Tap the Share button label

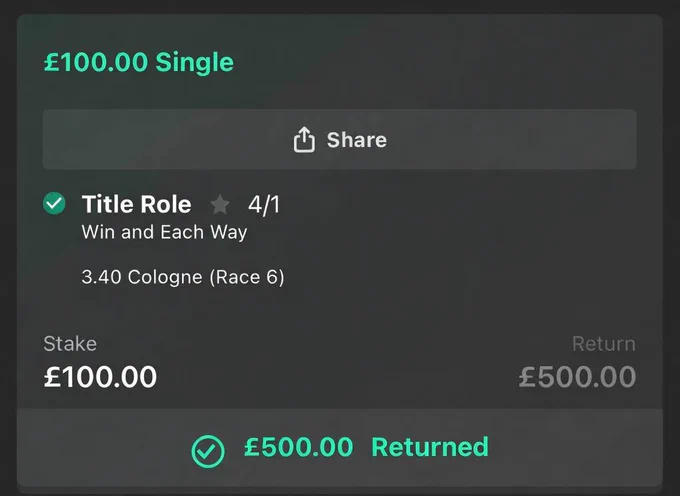pos(356,140)
